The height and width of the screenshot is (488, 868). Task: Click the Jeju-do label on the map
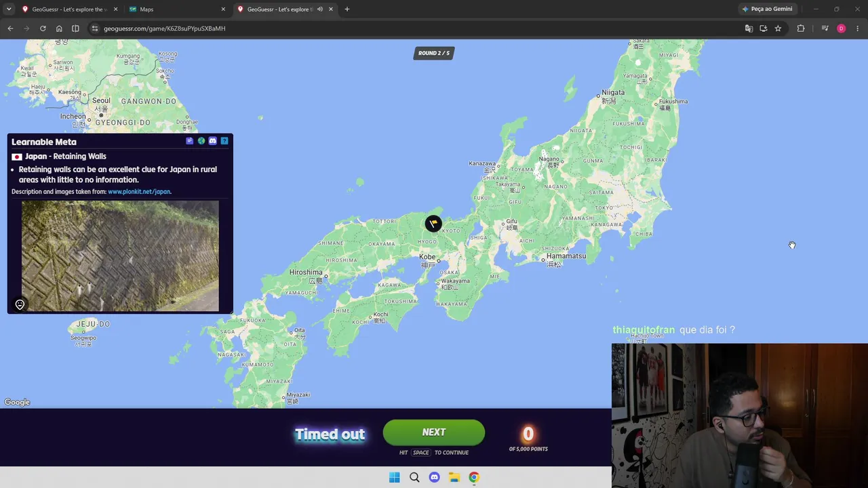93,324
